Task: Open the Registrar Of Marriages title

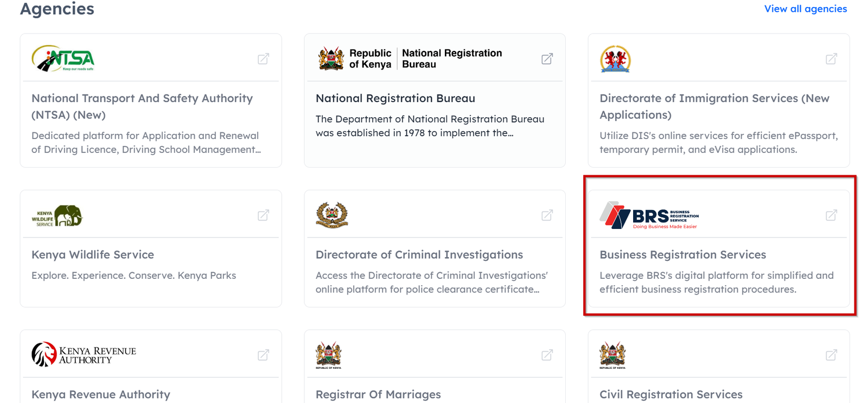Action: point(378,394)
